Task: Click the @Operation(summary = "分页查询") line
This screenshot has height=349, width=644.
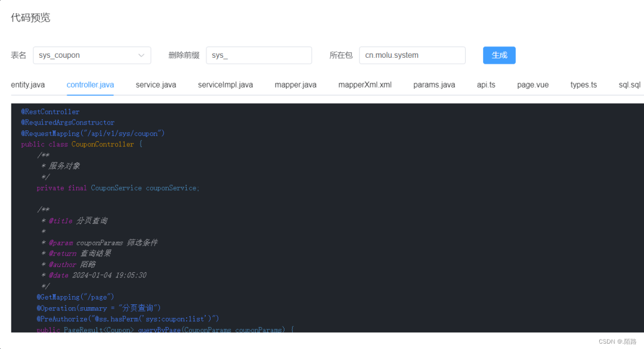Action: coord(98,308)
